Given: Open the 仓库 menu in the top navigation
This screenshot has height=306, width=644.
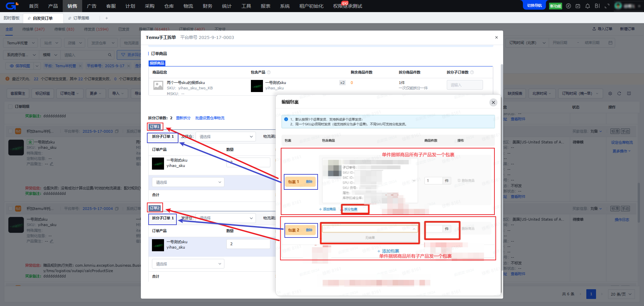Looking at the screenshot, I should tap(169, 6).
